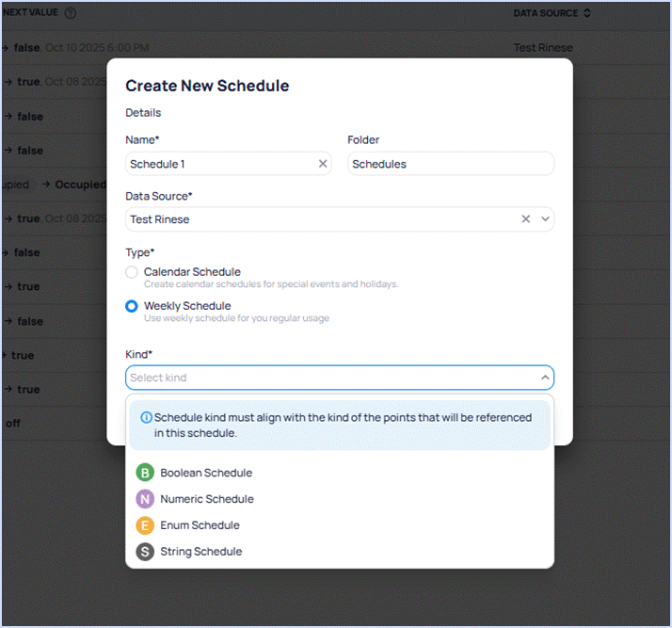
Task: Choose Boolean Schedule from the kind list
Action: pyautogui.click(x=206, y=473)
